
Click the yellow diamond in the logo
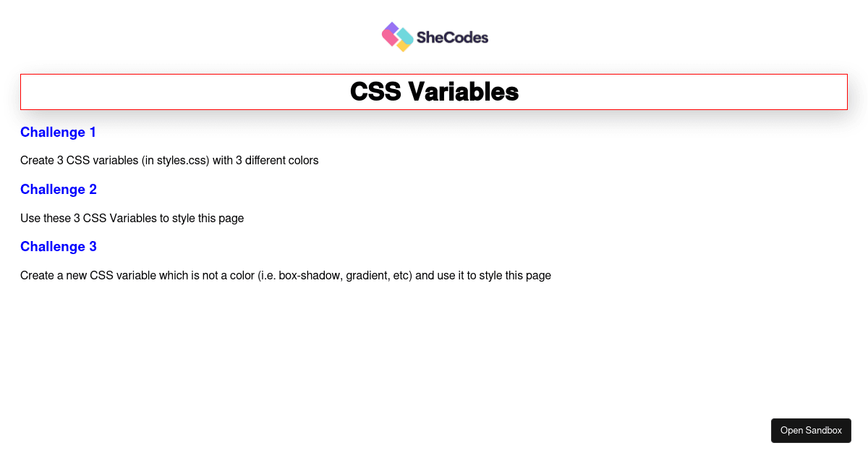pyautogui.click(x=404, y=46)
